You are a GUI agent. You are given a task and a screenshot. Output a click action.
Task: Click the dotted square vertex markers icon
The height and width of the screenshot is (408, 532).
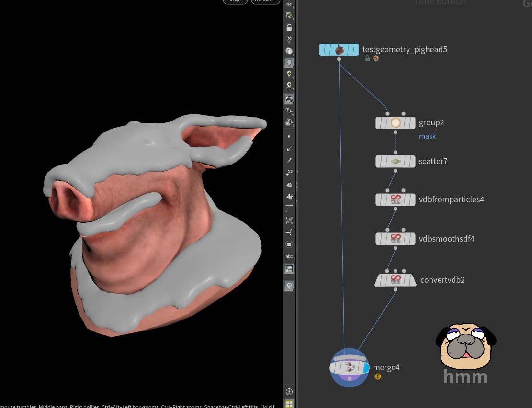289,221
